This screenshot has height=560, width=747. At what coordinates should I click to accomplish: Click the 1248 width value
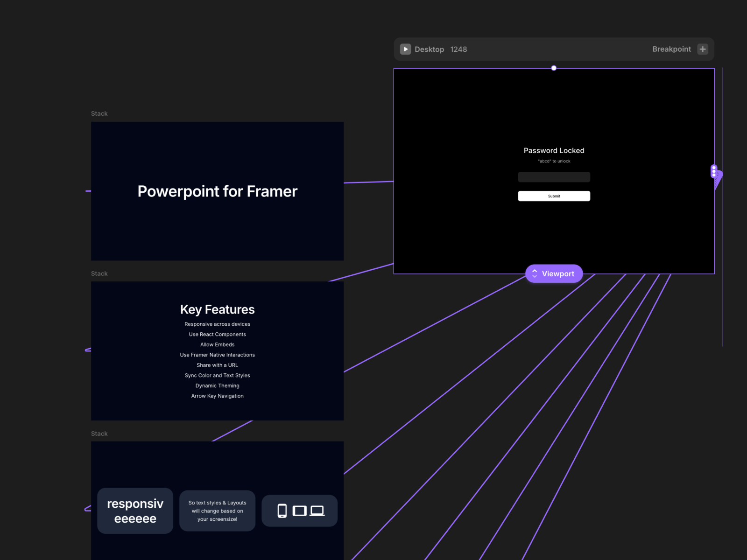point(458,49)
